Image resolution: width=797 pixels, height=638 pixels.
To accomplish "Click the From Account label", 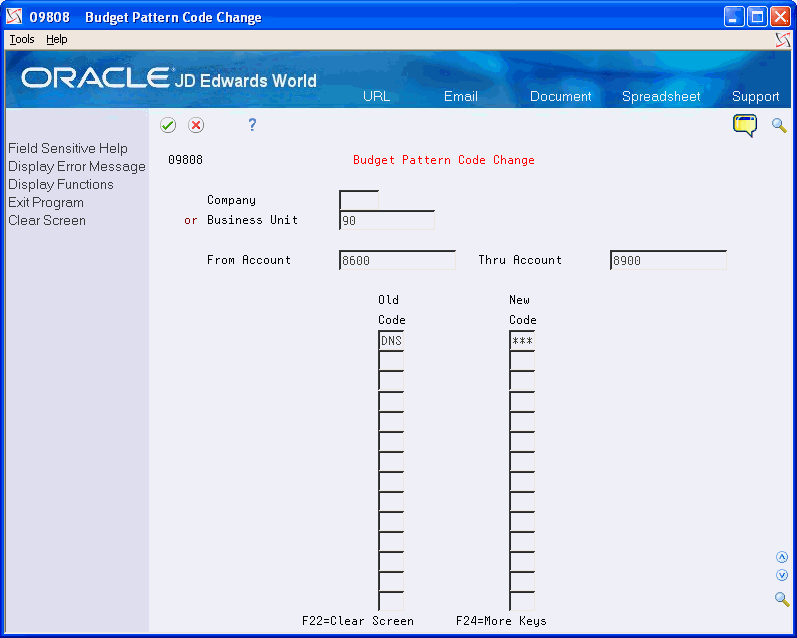I will tap(249, 260).
